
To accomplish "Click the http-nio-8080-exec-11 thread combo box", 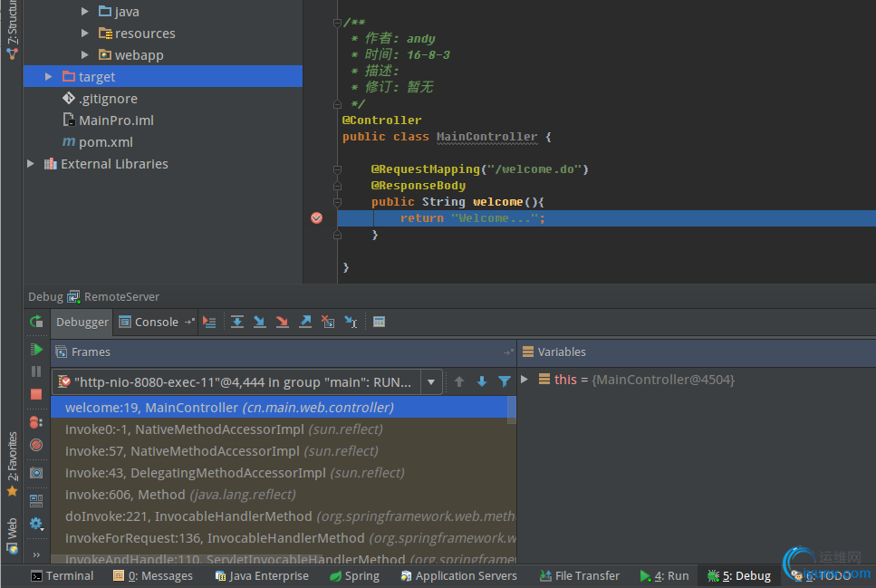I will point(246,382).
